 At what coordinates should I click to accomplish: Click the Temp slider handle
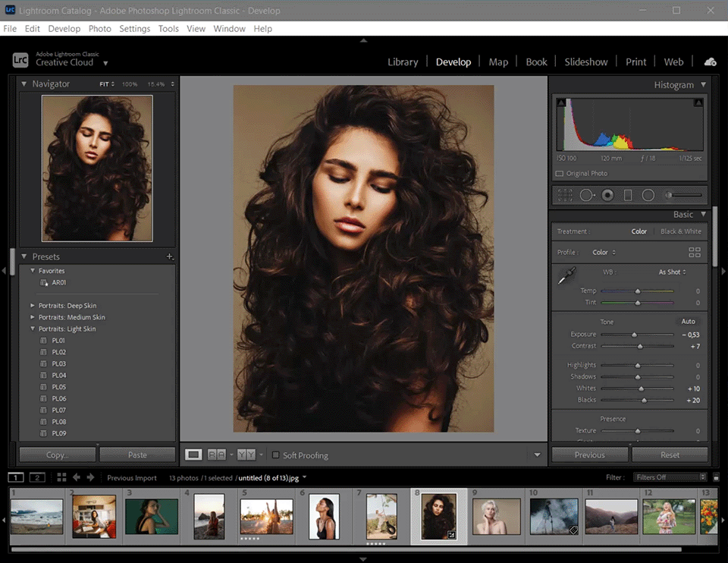pos(638,291)
